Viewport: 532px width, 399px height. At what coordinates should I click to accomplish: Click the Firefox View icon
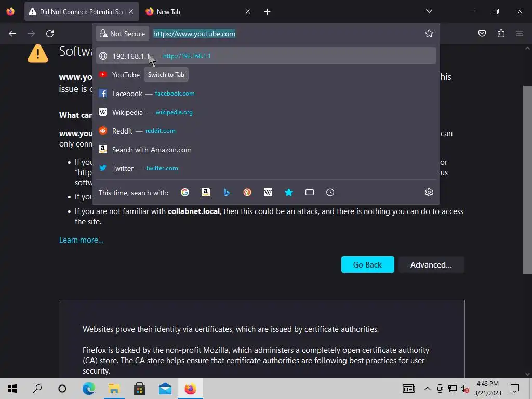coord(10,11)
